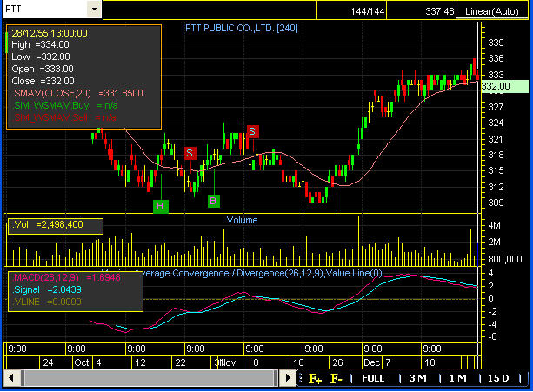Click the 337.46 value in top bar
The width and height of the screenshot is (533, 392).
(439, 11)
